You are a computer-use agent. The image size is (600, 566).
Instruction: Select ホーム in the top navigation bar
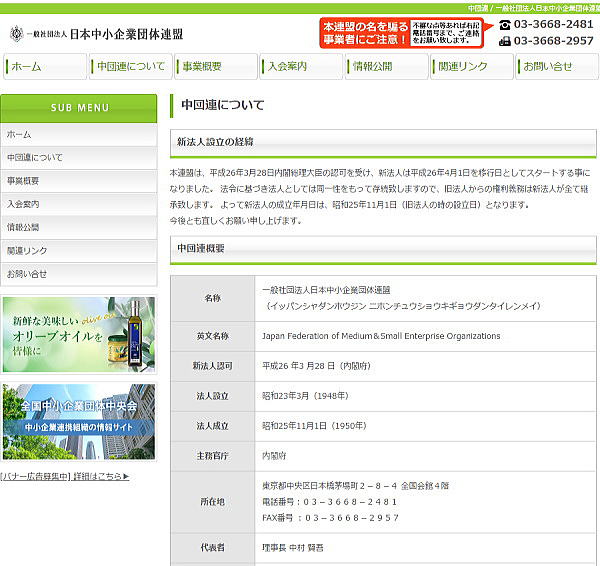44,66
